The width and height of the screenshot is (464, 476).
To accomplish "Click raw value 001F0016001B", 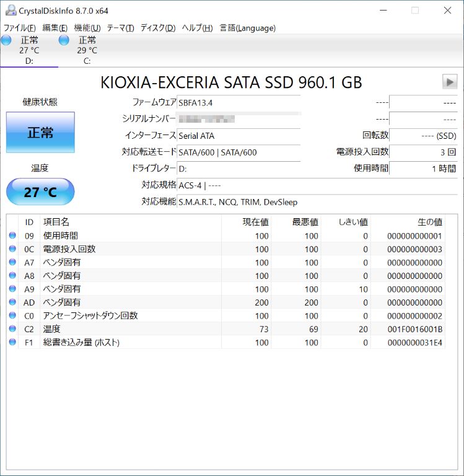I will [x=415, y=329].
